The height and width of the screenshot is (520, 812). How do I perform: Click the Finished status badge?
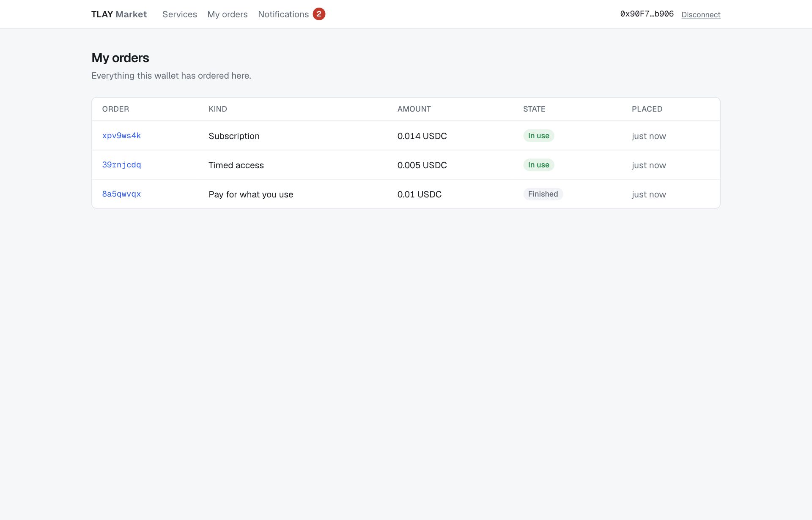[543, 194]
